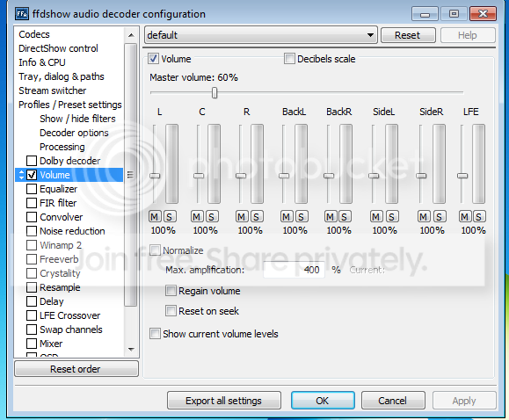Confirm with the OK button
Screen dimensions: 509x420
tap(323, 401)
